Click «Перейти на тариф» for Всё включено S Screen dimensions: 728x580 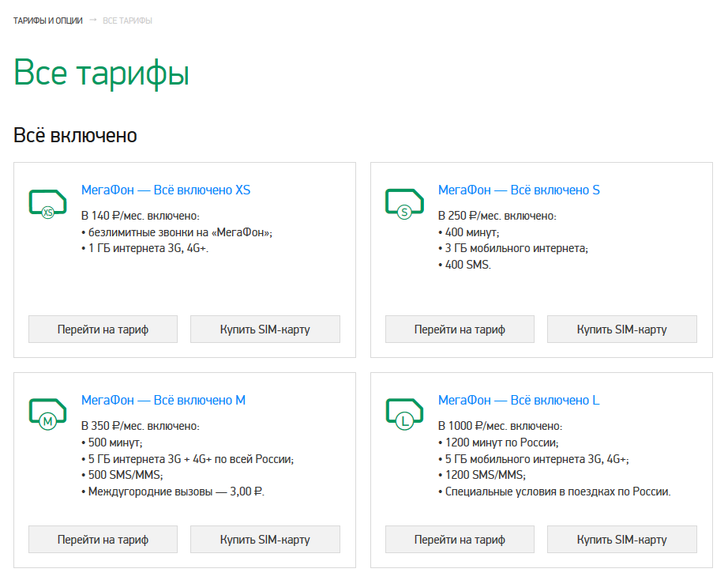point(459,329)
